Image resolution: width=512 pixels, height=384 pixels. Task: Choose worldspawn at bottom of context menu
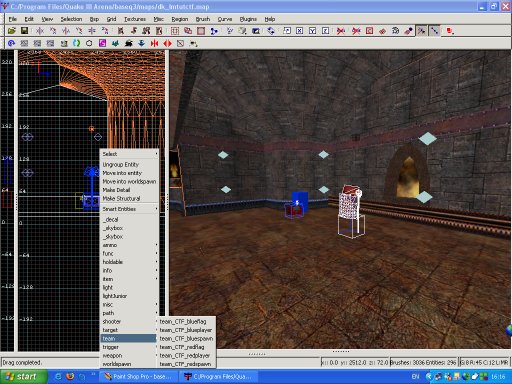tap(129, 364)
